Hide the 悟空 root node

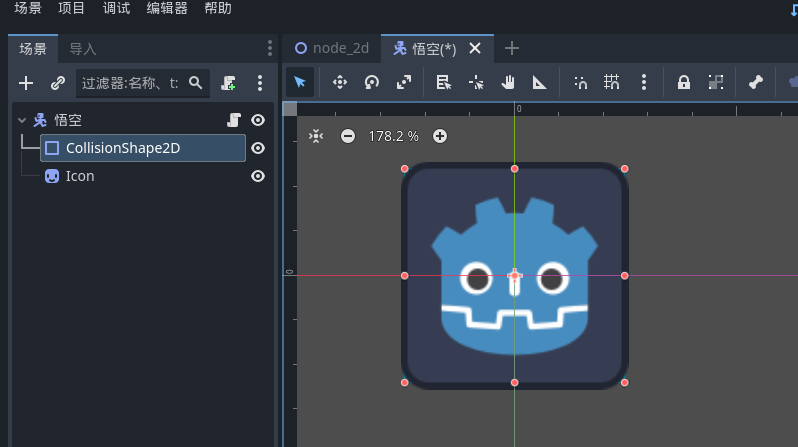pos(258,120)
